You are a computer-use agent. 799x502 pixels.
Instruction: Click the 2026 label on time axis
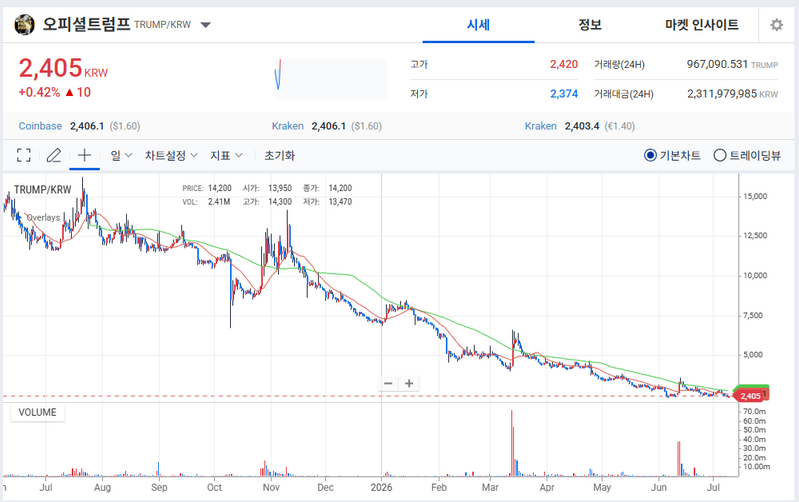pos(382,487)
